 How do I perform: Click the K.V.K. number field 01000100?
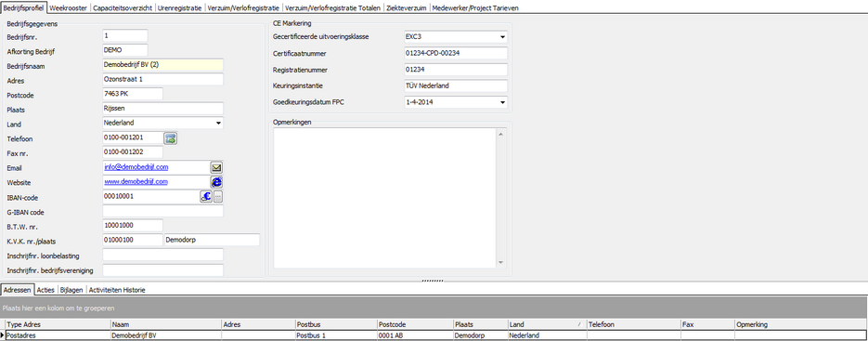pos(133,240)
